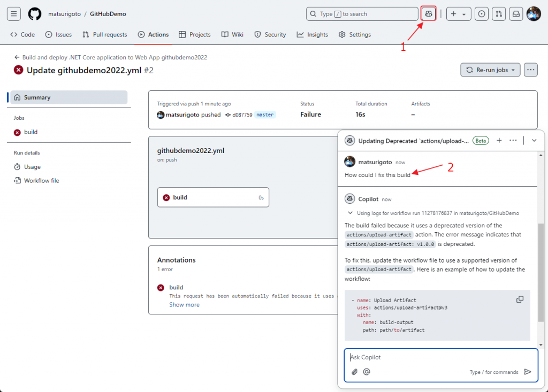
Task: Click chat scrollbar up arrow
Action: click(541, 155)
